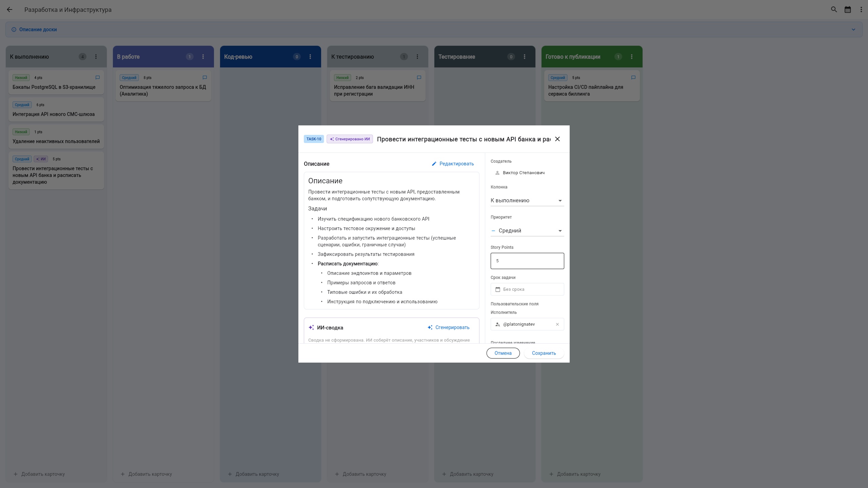
Task: Click the 'Без срока' deadline field
Action: pos(527,289)
